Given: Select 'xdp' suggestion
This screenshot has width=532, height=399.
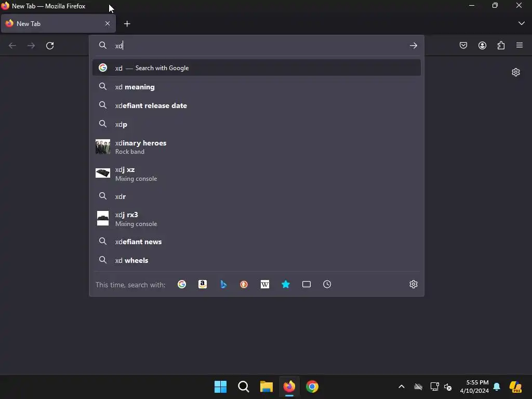Looking at the screenshot, I should coord(257,124).
